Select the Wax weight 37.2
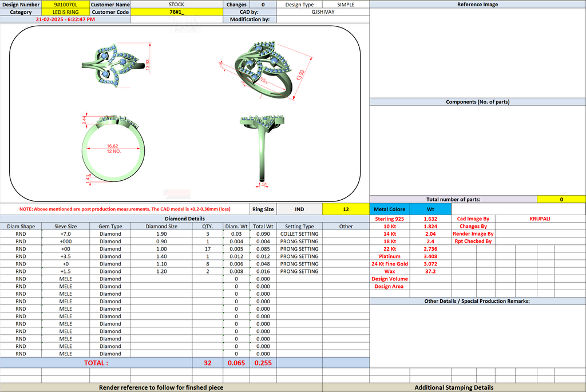The image size is (586, 392). 430,271
